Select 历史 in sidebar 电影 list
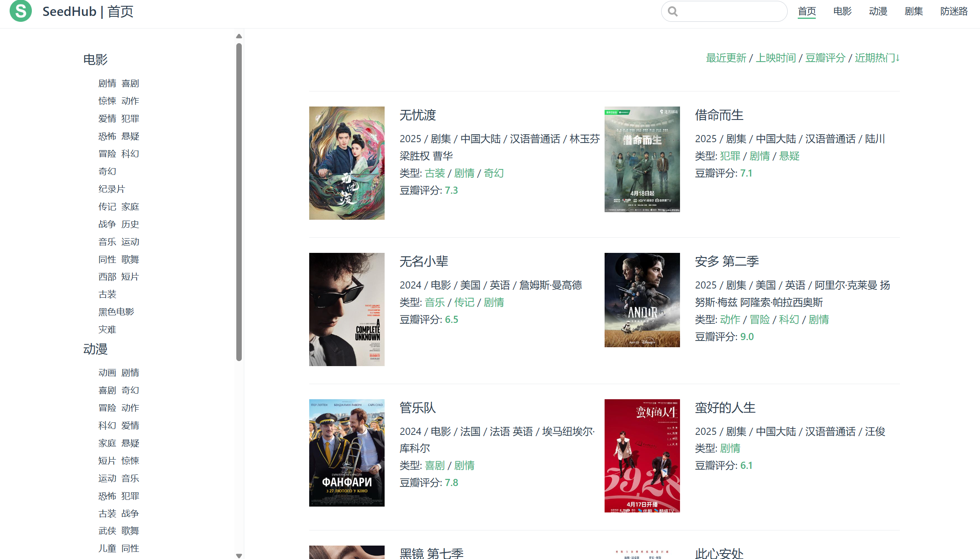This screenshot has width=980, height=559. pyautogui.click(x=130, y=224)
